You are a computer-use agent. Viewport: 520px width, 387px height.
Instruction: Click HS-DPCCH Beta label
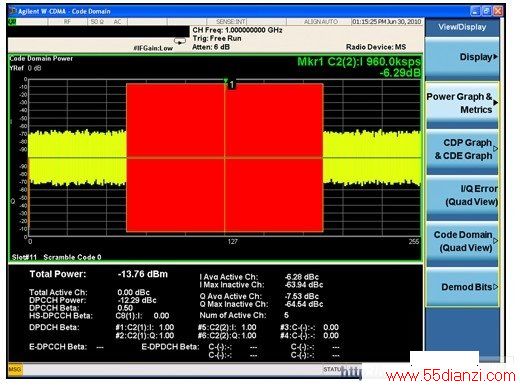coord(61,316)
